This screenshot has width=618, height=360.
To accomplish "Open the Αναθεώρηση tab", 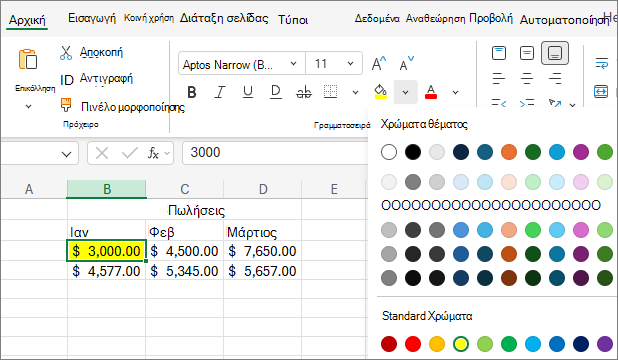I will click(436, 19).
